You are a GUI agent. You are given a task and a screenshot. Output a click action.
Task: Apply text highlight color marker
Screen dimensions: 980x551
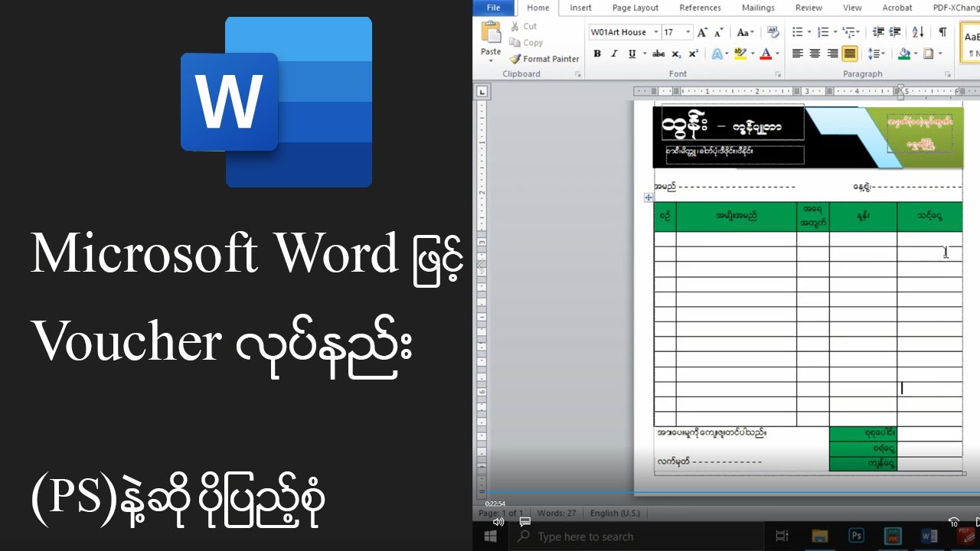[739, 54]
